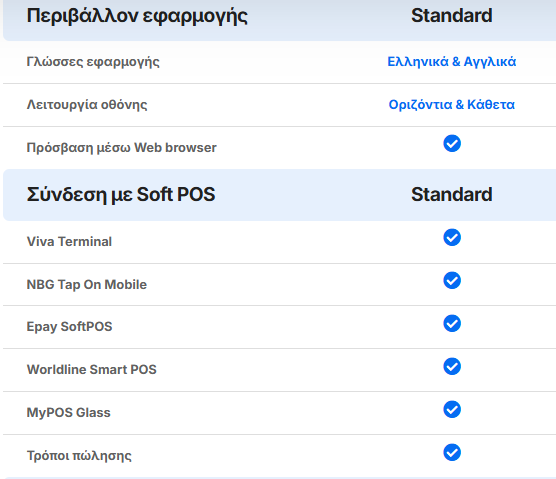Click the Λειτουργία οθόνης row label
The image size is (556, 479).
[87, 105]
